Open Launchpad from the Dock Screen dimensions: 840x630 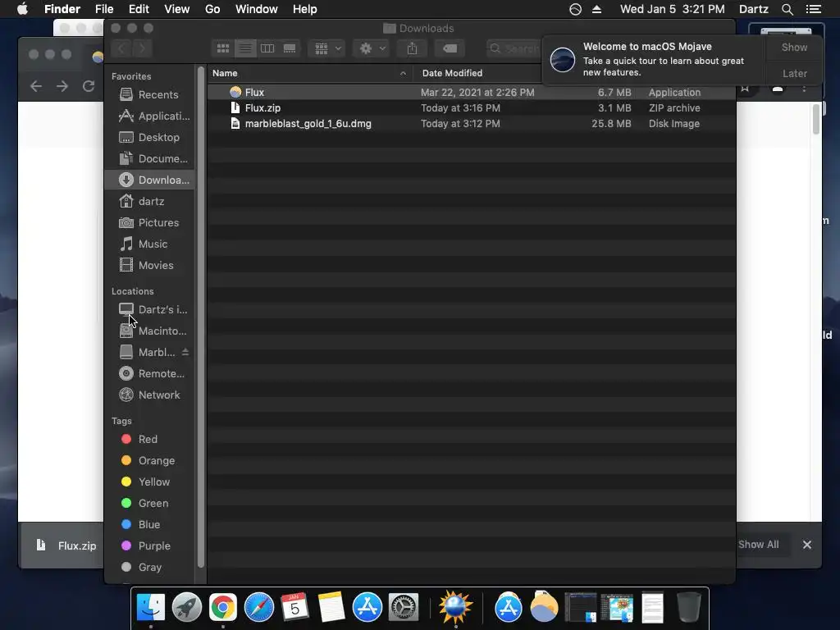coord(186,608)
